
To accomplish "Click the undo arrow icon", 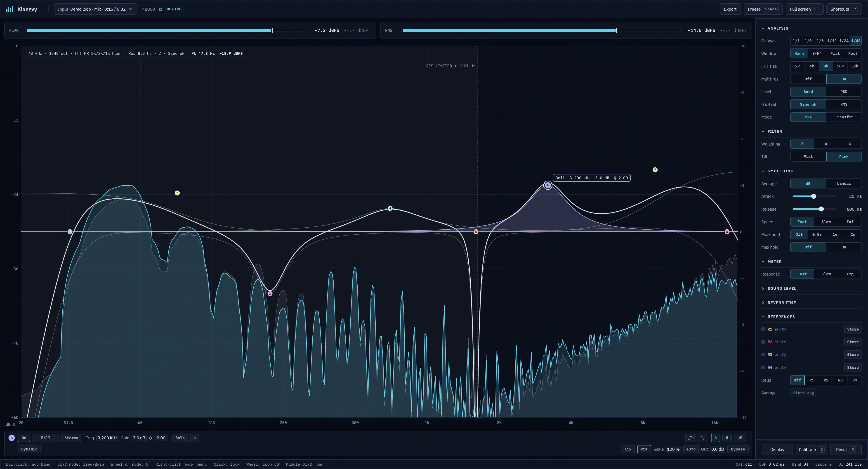I will 690,438.
